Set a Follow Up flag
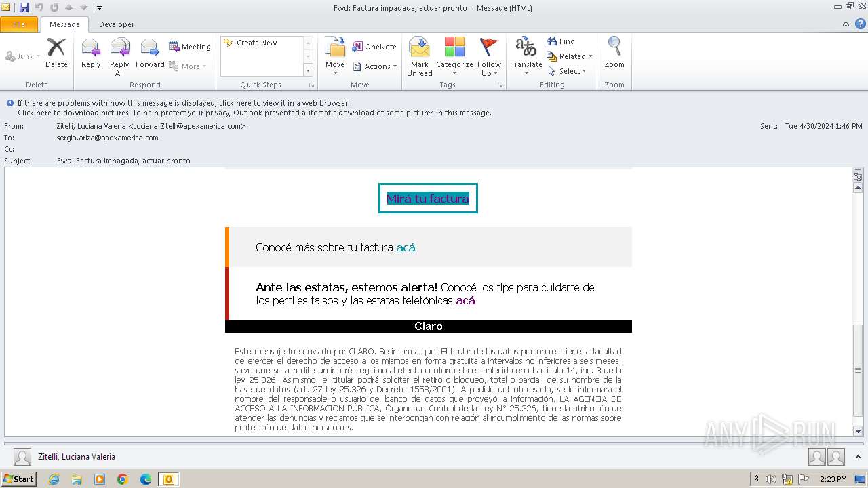The width and height of the screenshot is (868, 488). coord(489,57)
